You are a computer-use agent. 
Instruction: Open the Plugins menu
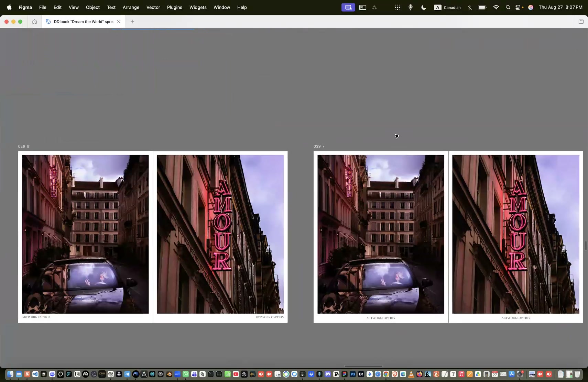click(x=175, y=7)
